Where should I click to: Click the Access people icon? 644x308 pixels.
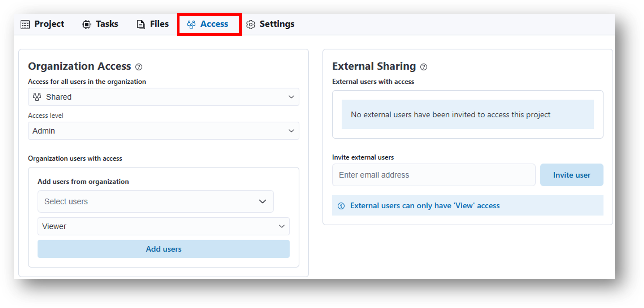tap(191, 24)
